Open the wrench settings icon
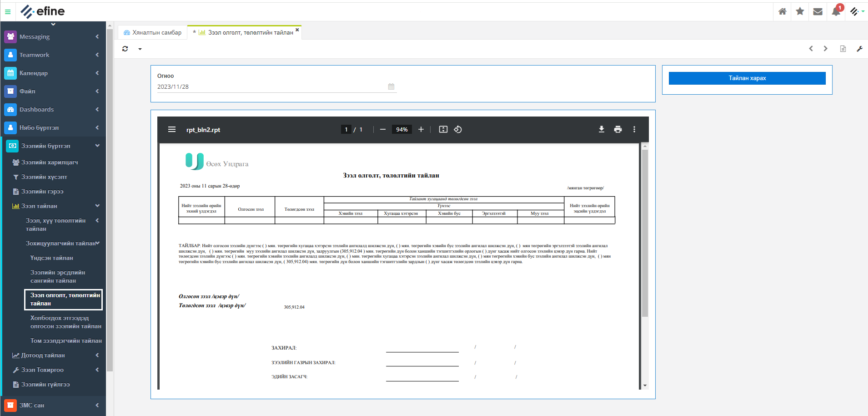 click(859, 49)
